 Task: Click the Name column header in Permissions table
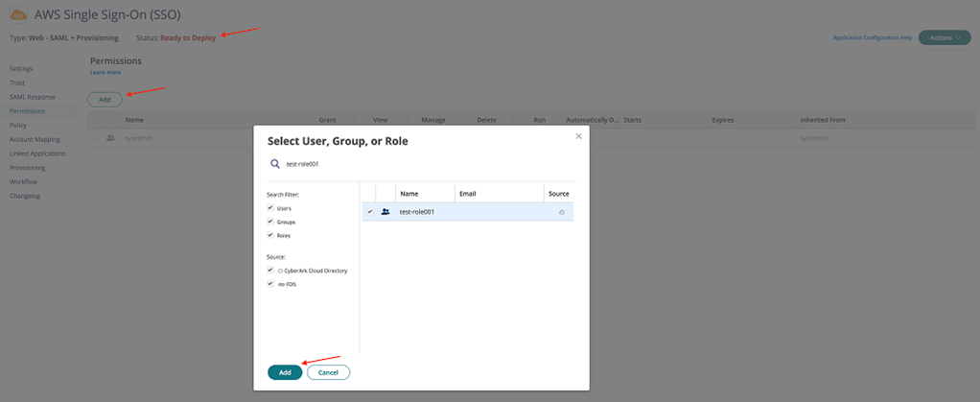211,119
